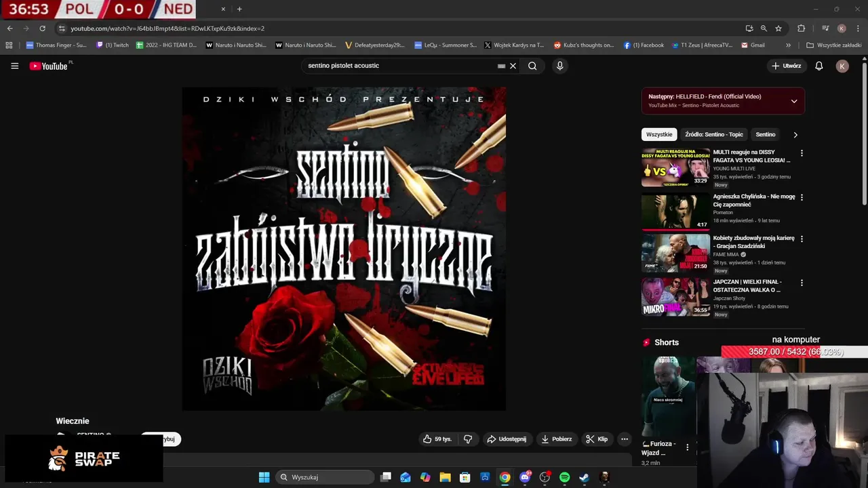Open more actions three-dot menu below video

(x=625, y=439)
